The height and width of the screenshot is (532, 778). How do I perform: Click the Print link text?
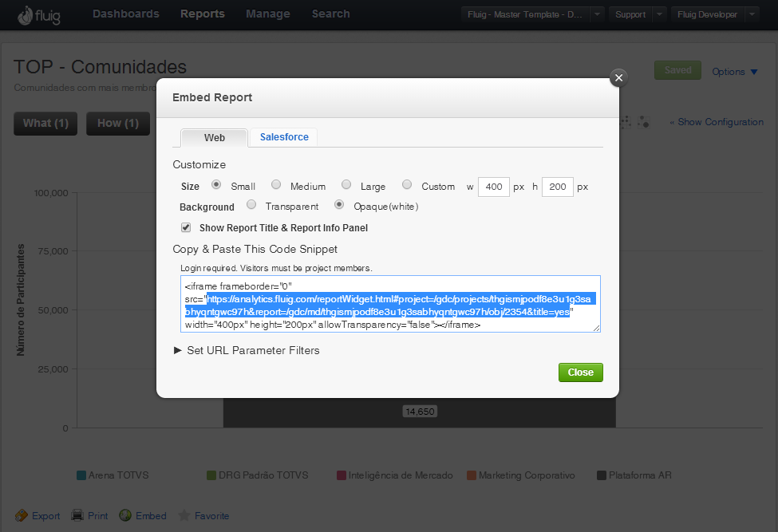97,516
